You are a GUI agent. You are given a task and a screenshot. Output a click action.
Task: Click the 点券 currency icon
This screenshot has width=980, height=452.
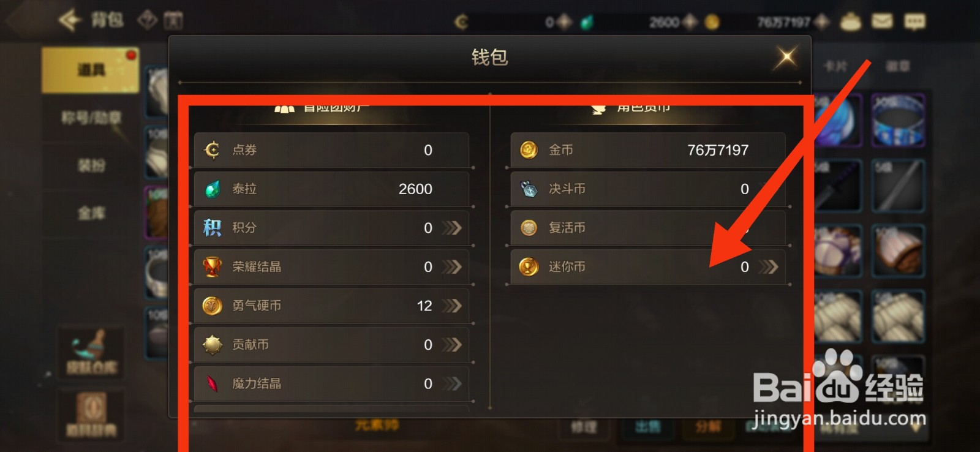212,149
